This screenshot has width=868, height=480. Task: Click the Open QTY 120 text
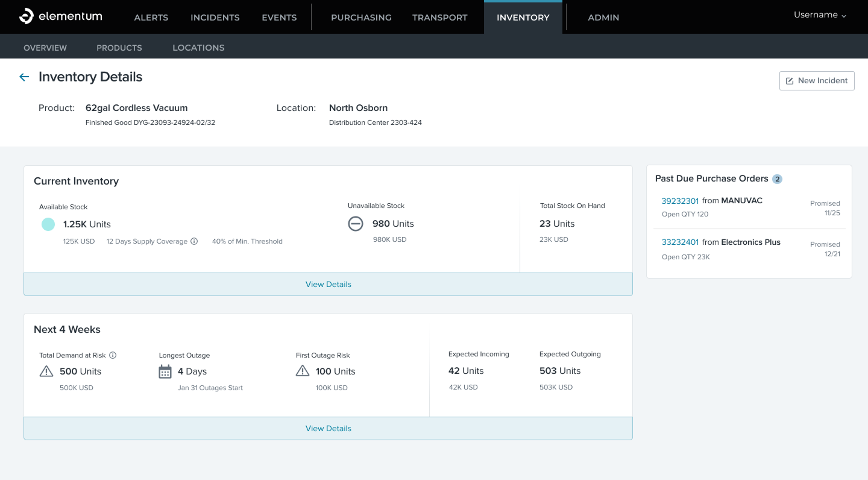point(685,214)
